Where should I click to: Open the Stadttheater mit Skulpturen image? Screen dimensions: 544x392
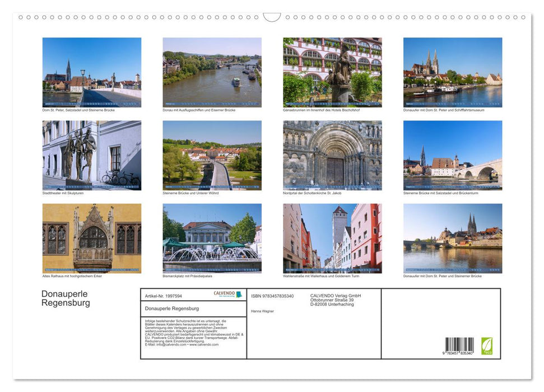click(91, 155)
